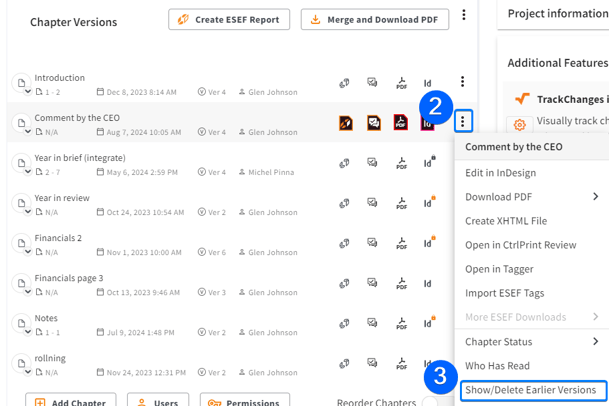Click orange edit icon for Comment by the CEO

[x=345, y=123]
